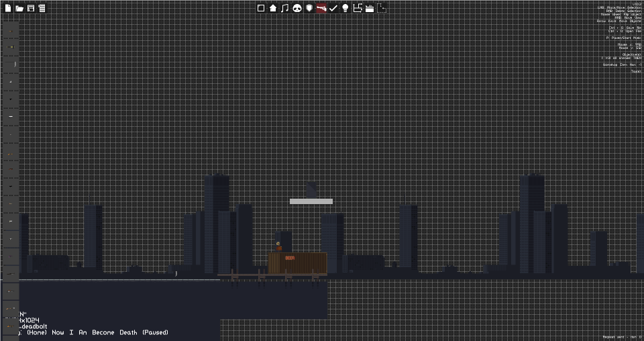The width and height of the screenshot is (644, 341).
Task: Click the checkmark objectives icon
Action: (x=333, y=8)
